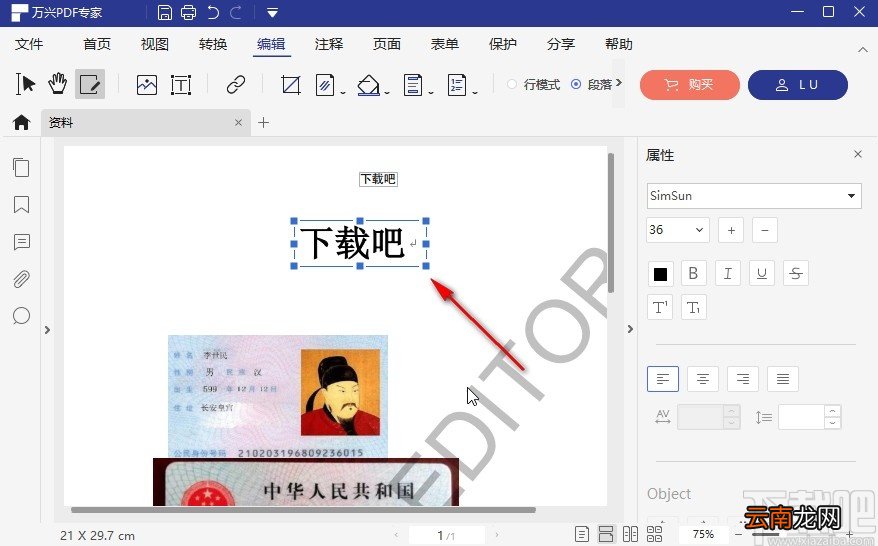Toggle Underline formatting

[762, 273]
